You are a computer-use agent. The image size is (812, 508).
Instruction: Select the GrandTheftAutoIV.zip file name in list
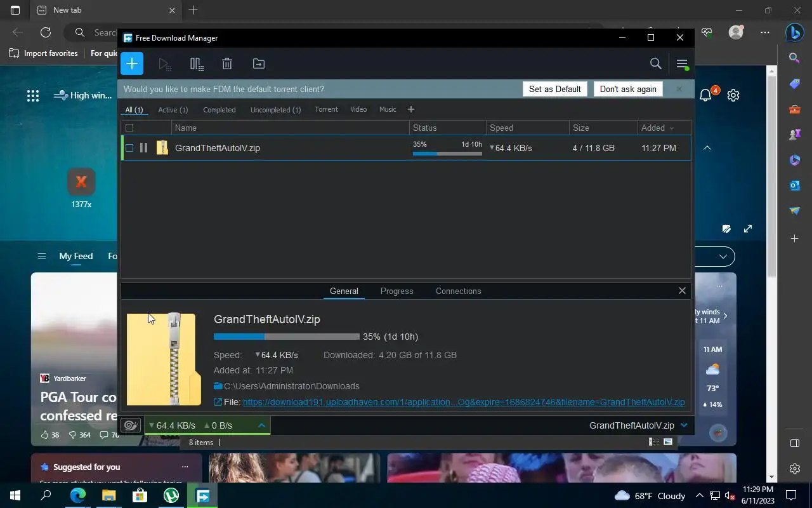tap(218, 148)
